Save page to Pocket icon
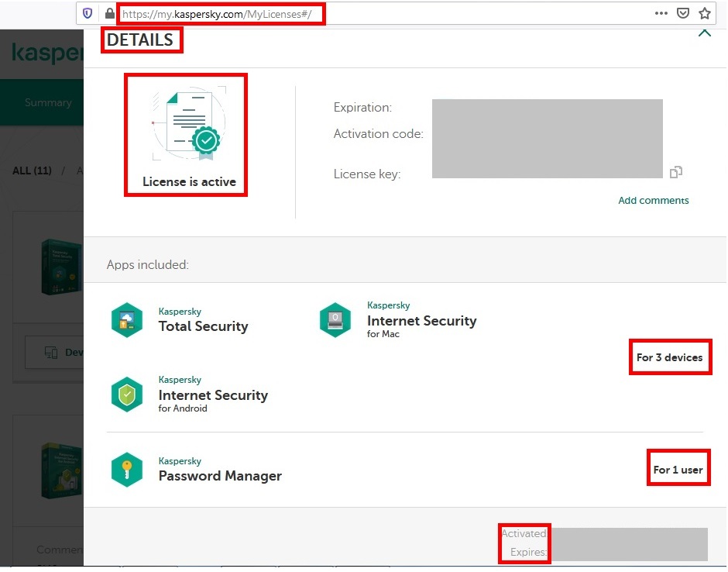Screen dimensions: 728x572 click(x=683, y=13)
